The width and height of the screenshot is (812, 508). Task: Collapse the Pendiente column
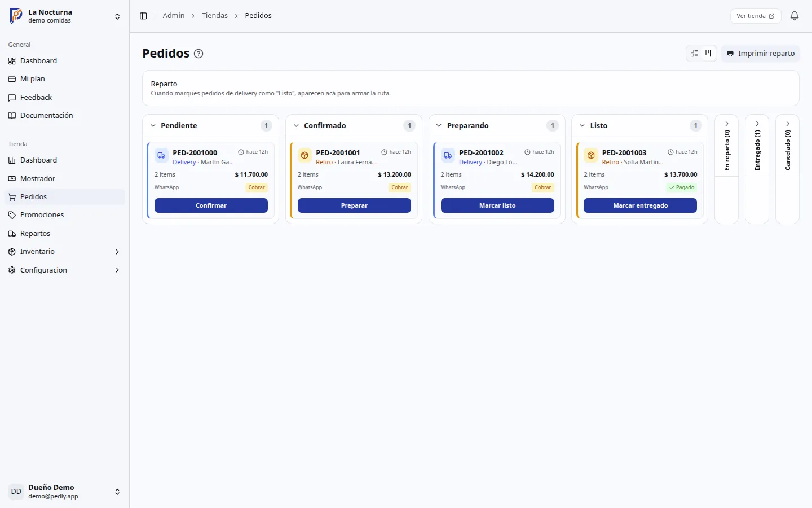coord(153,126)
